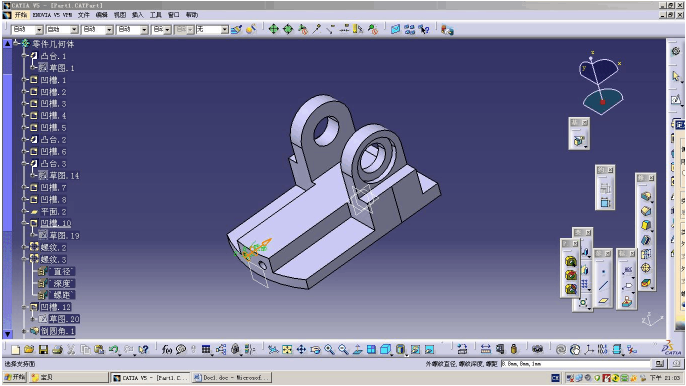Click the thread/target circle icon in floating toolbar

646,268
